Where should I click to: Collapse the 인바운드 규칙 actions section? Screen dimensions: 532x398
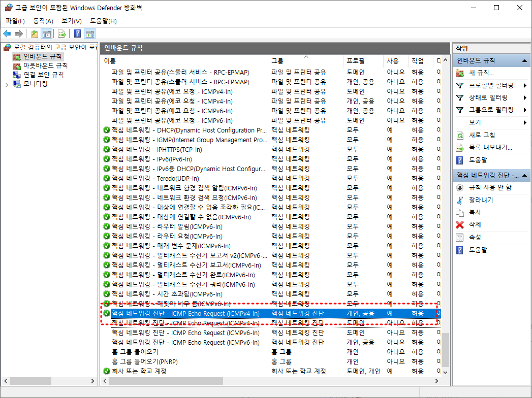pos(524,61)
